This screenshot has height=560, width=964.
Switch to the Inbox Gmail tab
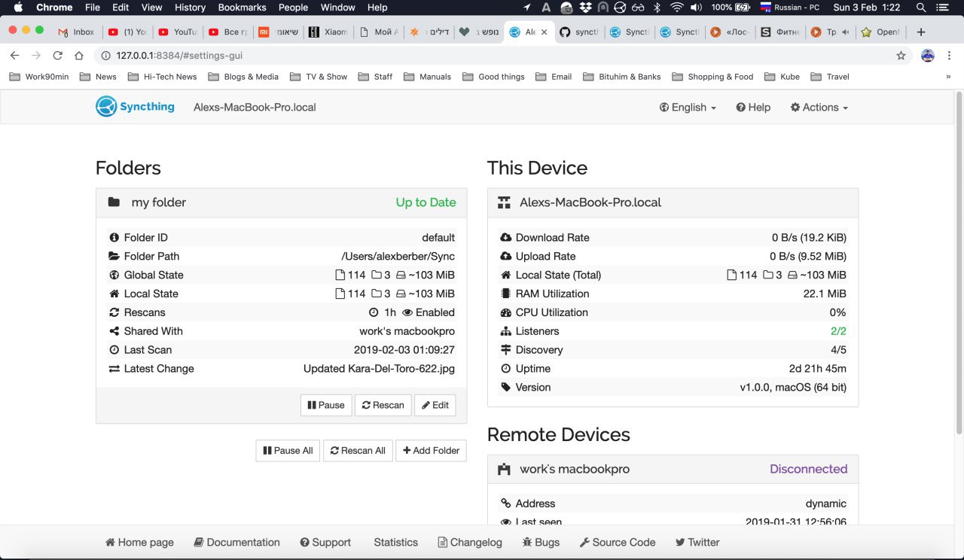tap(78, 32)
